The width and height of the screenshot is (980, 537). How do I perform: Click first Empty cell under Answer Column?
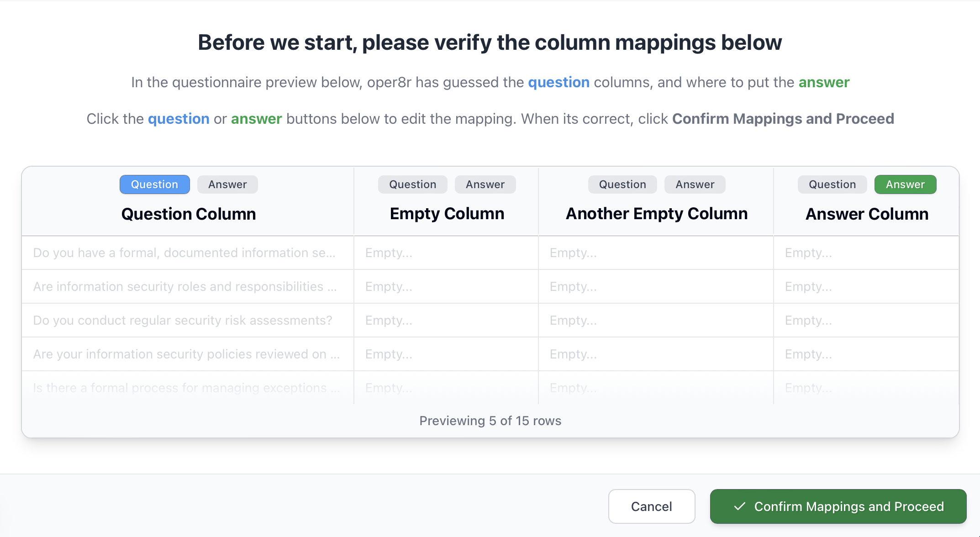808,253
